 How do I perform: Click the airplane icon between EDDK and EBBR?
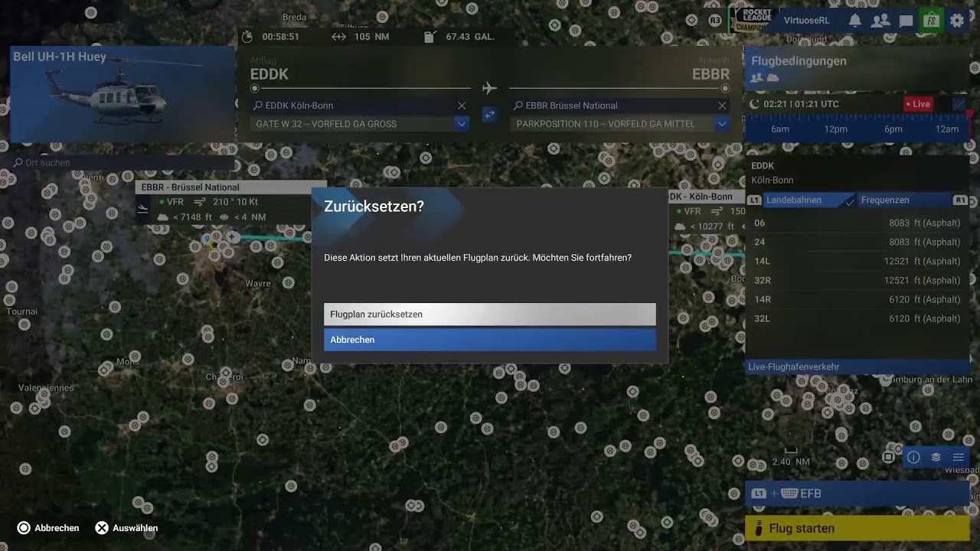click(489, 88)
